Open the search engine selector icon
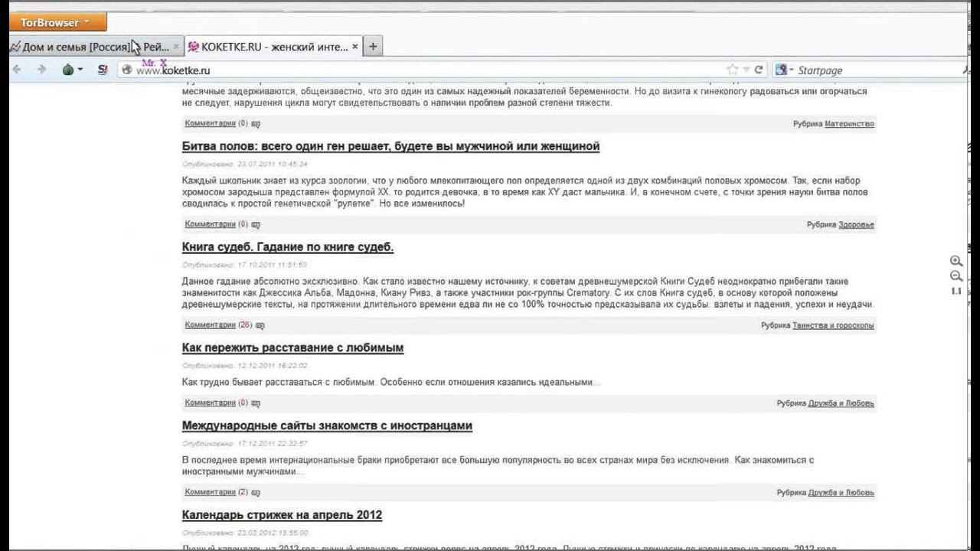Image resolution: width=980 pixels, height=551 pixels. coord(784,70)
